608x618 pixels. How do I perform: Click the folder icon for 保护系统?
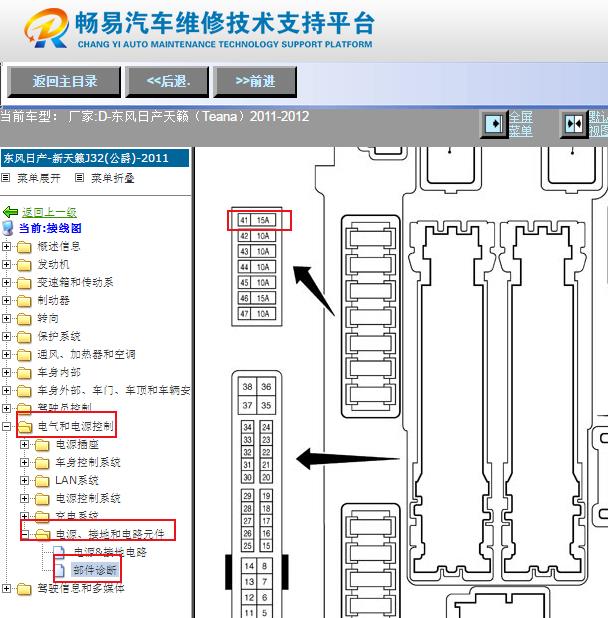point(24,337)
